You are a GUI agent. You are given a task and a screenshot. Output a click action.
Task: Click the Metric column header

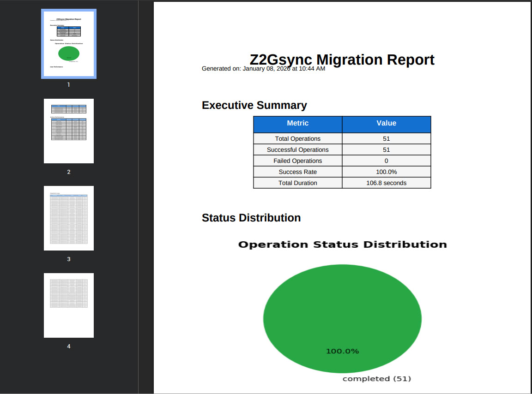point(297,123)
